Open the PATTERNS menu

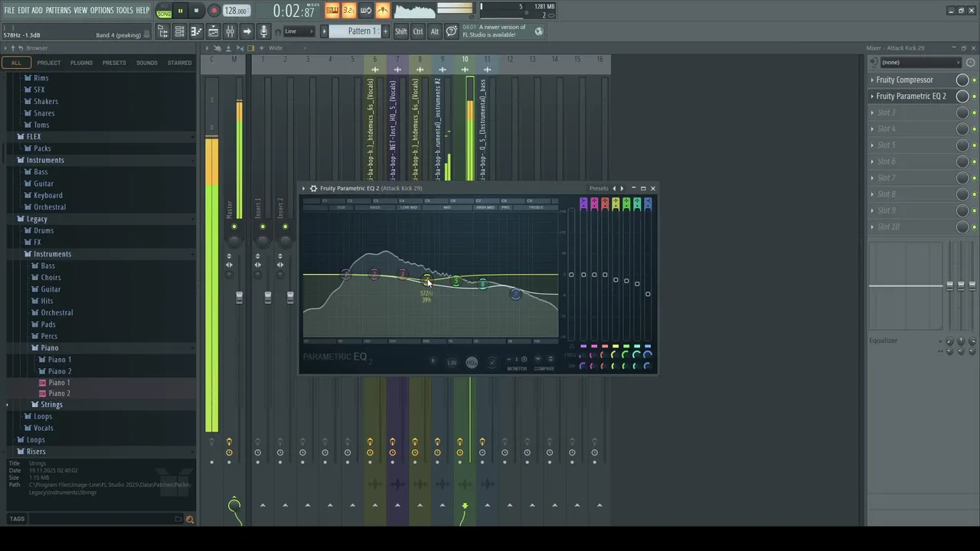[58, 10]
